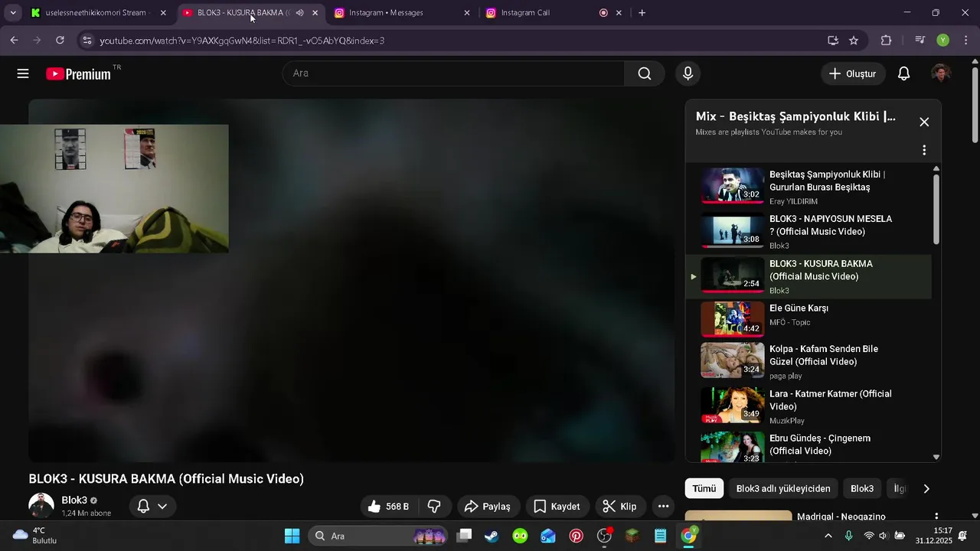
Task: Open Chrome media control button
Action: point(920,41)
